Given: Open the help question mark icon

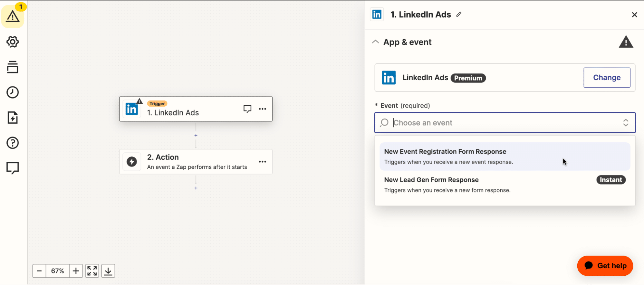Looking at the screenshot, I should (x=13, y=143).
